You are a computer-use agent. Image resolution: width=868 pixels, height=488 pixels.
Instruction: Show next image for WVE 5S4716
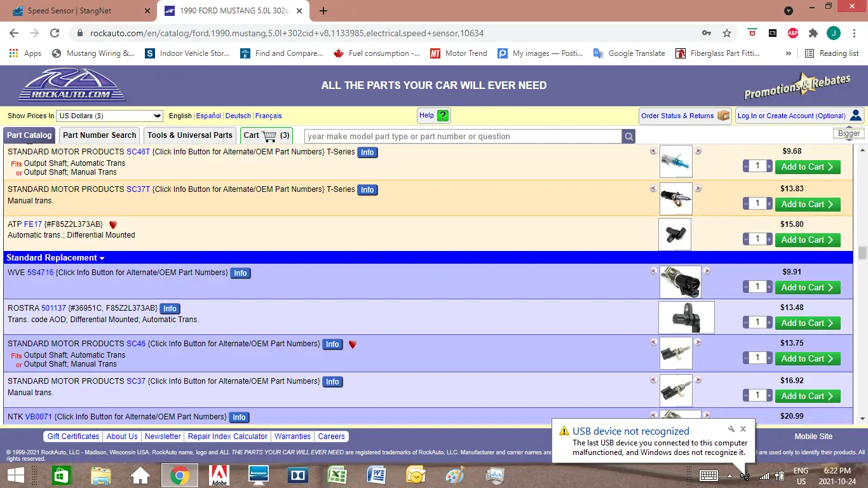click(706, 271)
